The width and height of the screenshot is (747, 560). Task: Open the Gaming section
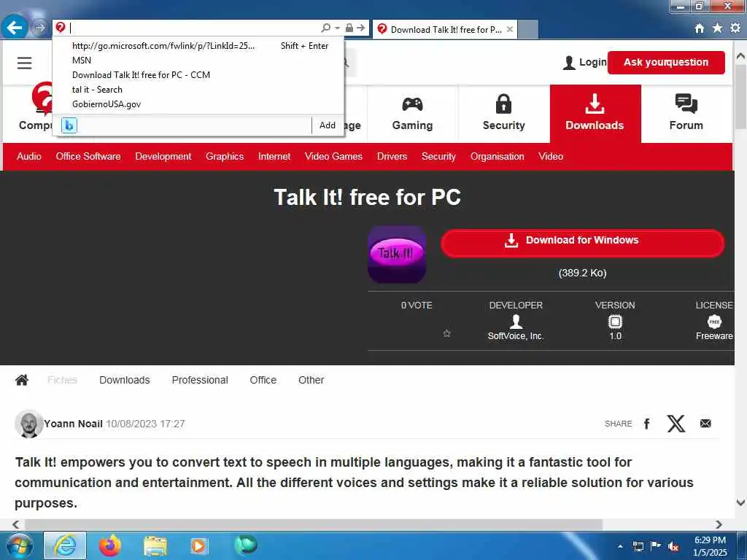413,113
